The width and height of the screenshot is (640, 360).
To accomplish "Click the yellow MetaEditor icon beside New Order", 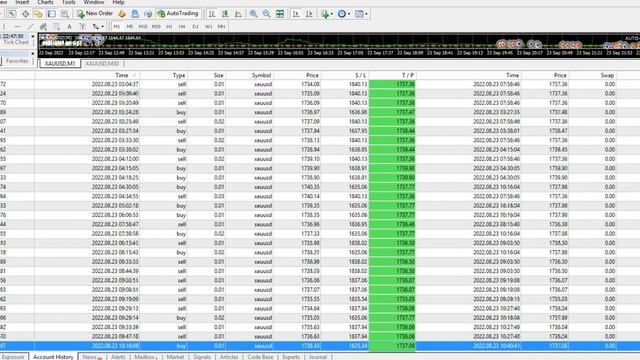I will [x=122, y=14].
